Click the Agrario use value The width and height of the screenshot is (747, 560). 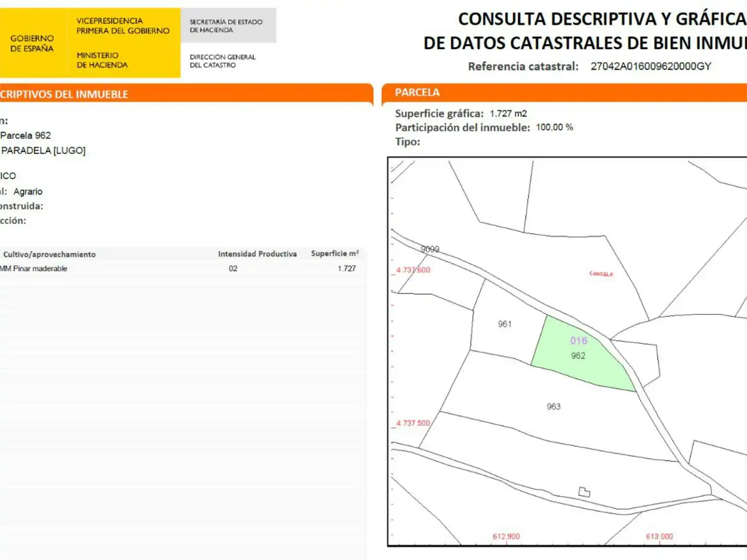pyautogui.click(x=28, y=191)
